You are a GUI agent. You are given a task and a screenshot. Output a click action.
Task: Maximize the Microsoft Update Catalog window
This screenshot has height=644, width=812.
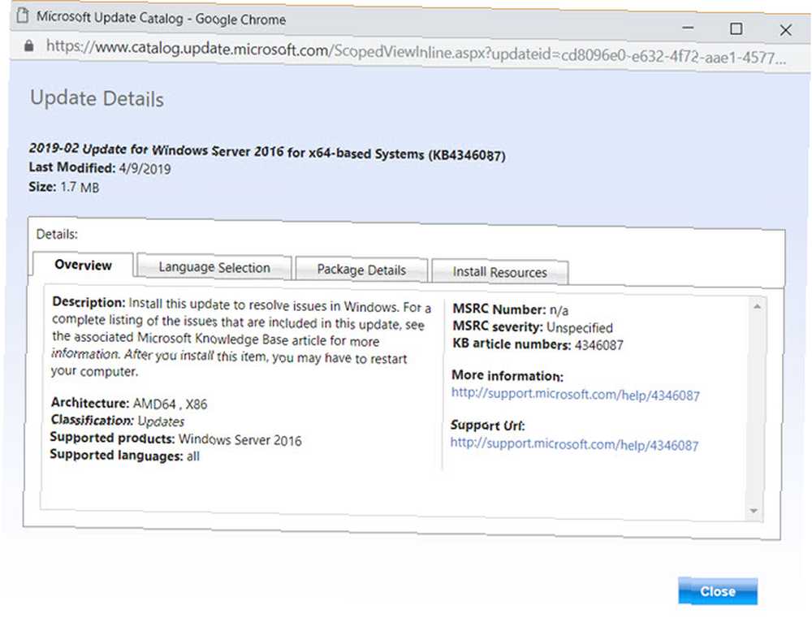tap(736, 29)
